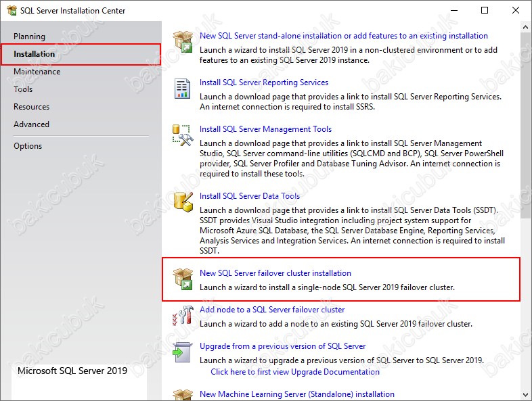The width and height of the screenshot is (532, 401).
Task: Click the stand-alone installation box icon
Action: click(x=183, y=41)
